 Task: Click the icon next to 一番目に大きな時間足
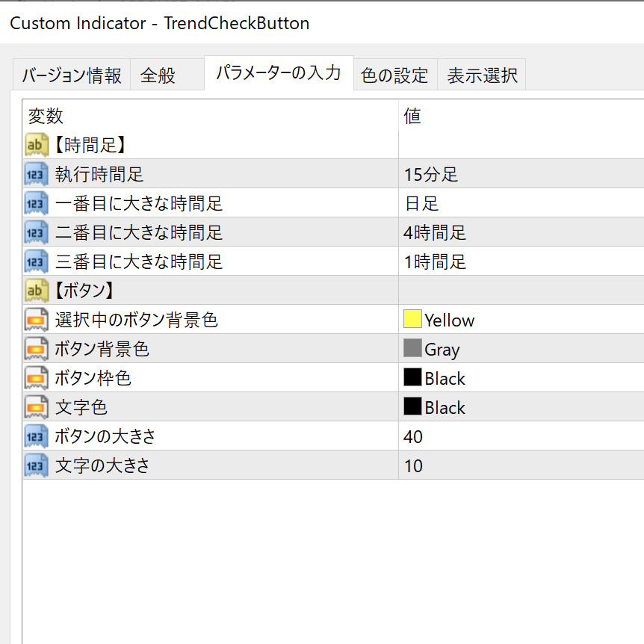[x=37, y=203]
